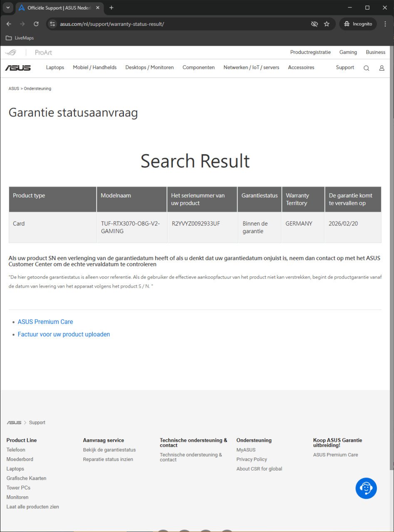Click the Incognito indicator button
This screenshot has width=394, height=532.
pos(358,24)
